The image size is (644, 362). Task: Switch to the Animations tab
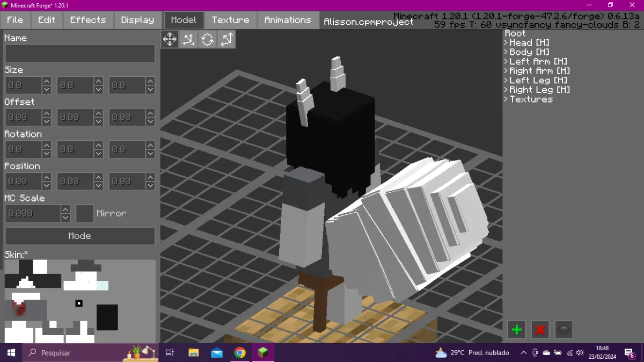(288, 20)
